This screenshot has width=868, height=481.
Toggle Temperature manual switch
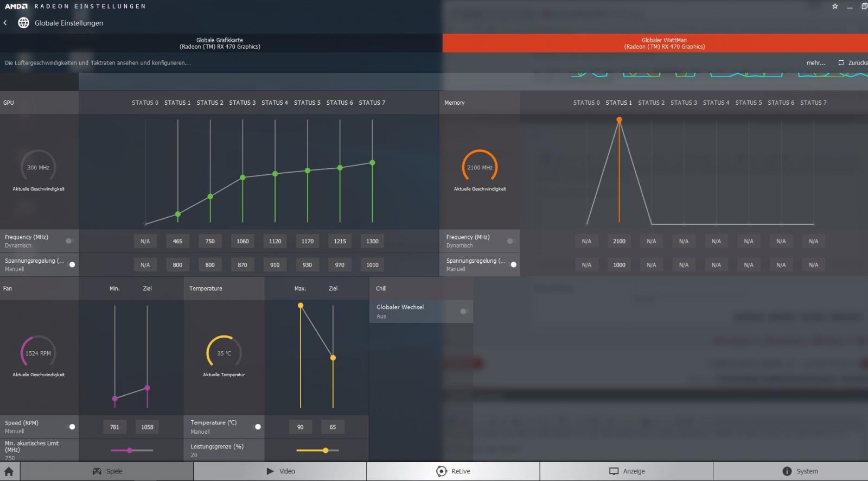pos(257,427)
